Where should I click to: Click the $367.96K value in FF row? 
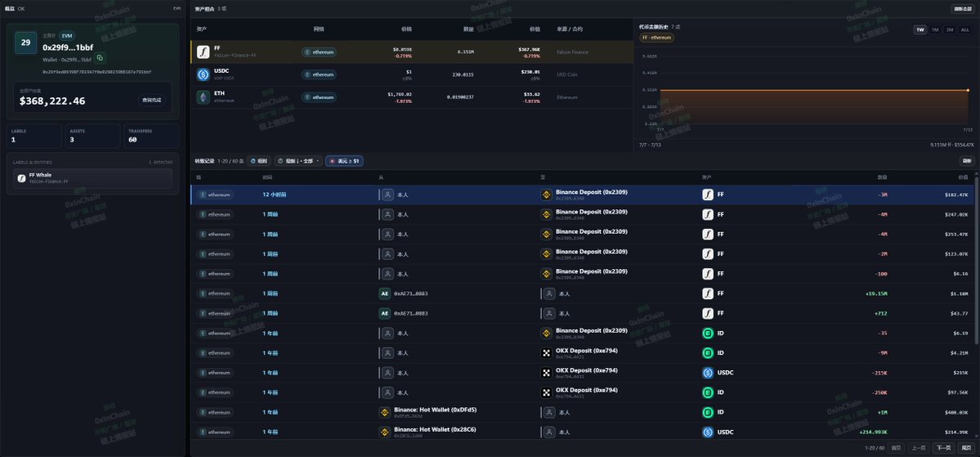(x=529, y=49)
